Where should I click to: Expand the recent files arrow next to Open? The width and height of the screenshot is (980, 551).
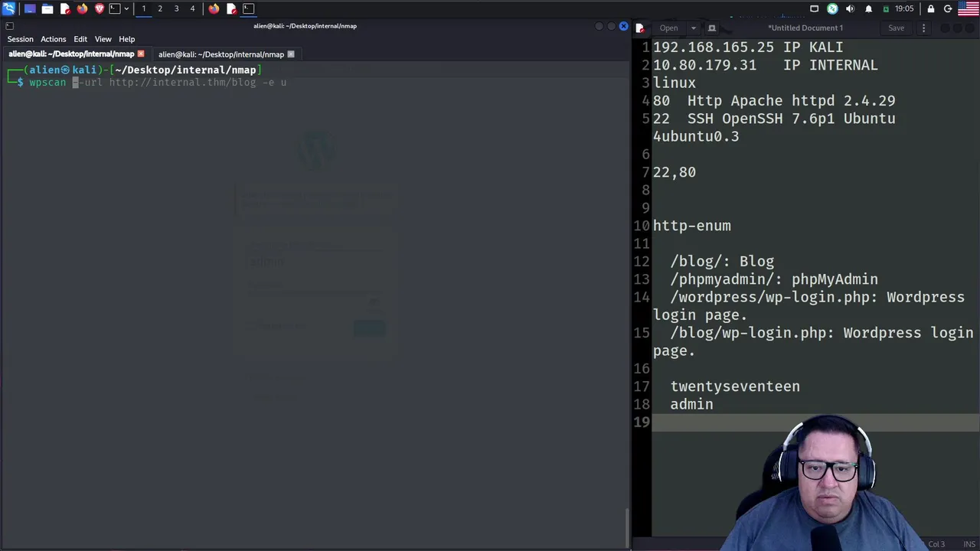pos(693,28)
